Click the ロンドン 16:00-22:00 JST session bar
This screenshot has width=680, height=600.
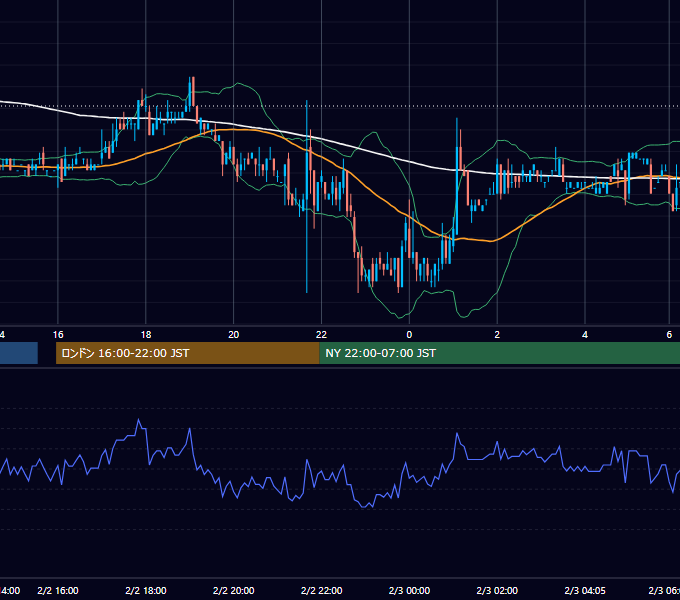pos(187,353)
